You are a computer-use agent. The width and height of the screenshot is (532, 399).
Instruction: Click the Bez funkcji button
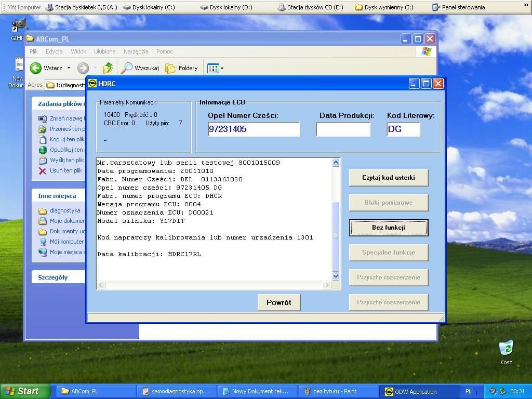point(389,228)
